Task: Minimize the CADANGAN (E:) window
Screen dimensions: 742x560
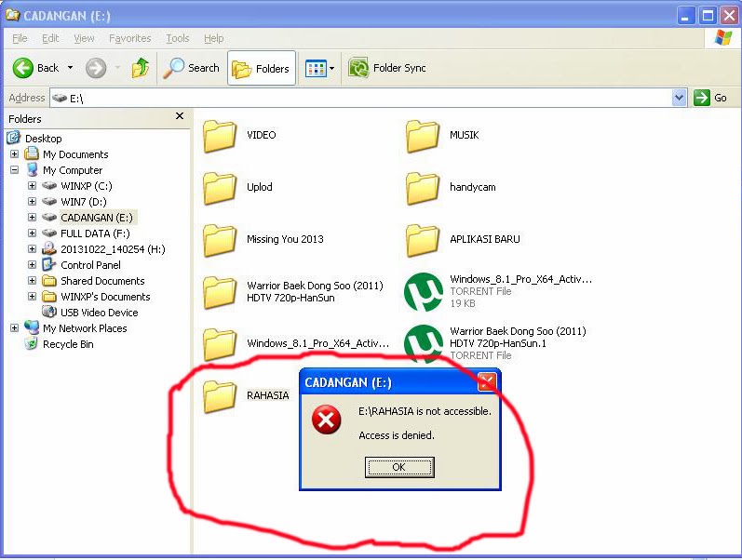Action: (x=686, y=16)
